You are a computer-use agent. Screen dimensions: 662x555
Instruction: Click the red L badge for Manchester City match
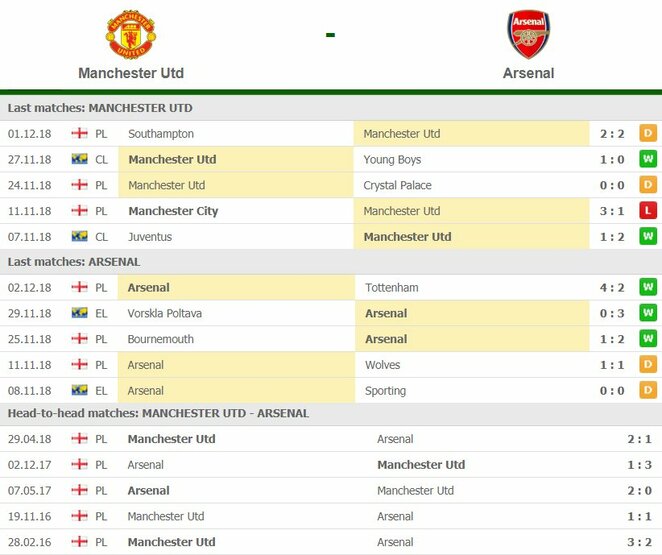[x=647, y=211]
